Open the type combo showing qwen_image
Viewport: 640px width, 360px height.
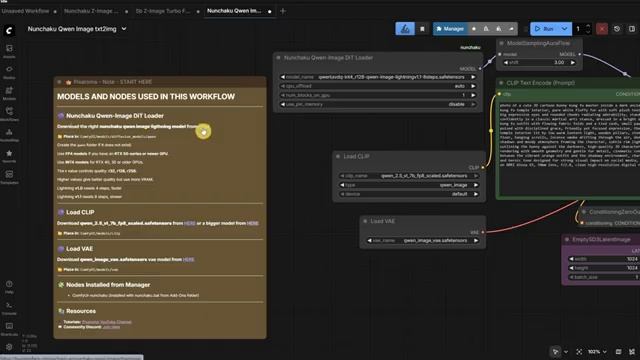pyautogui.click(x=409, y=185)
